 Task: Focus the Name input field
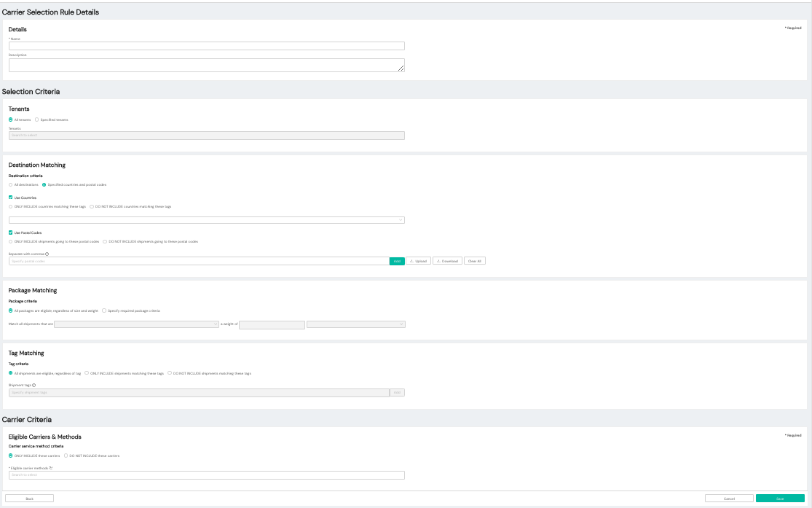click(207, 46)
